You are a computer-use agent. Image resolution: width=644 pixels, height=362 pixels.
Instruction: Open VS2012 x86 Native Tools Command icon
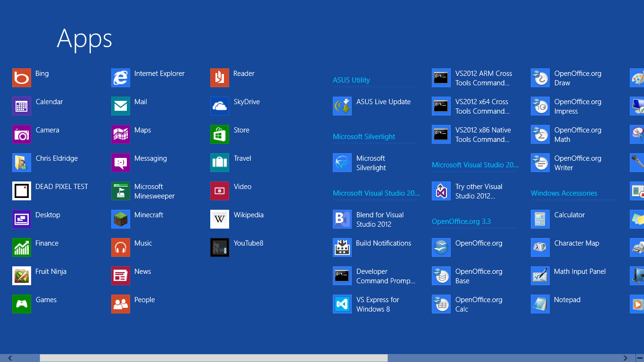pos(441,134)
